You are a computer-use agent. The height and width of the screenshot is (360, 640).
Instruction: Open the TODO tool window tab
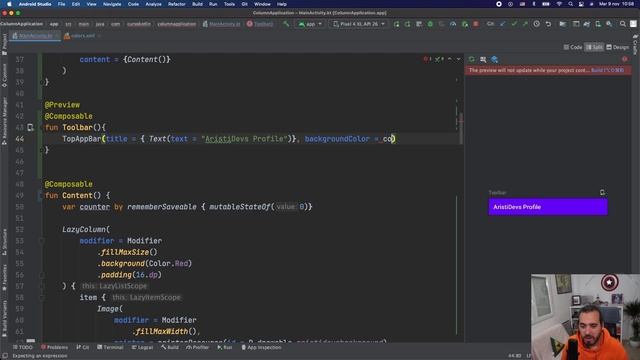click(x=22, y=347)
